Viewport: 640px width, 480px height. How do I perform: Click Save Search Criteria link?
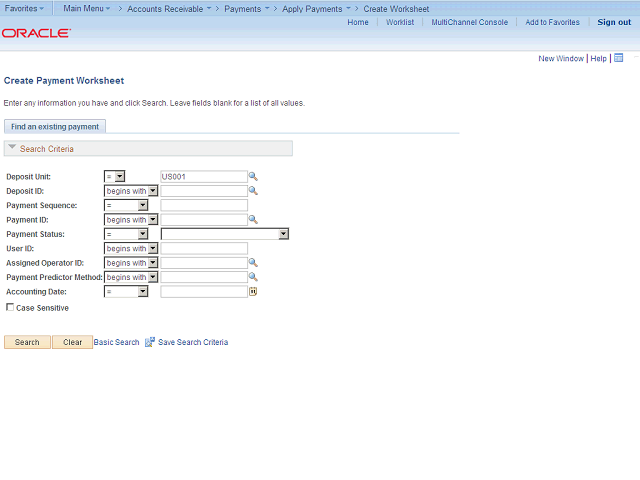[x=193, y=342]
